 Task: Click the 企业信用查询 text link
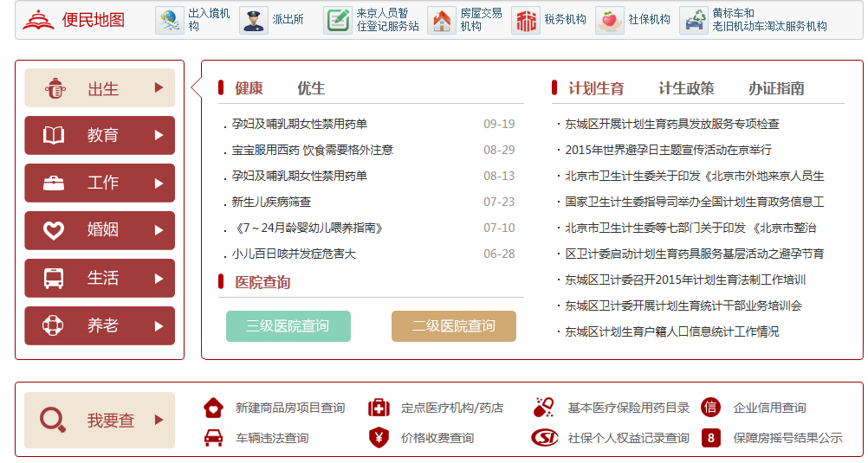click(x=769, y=408)
